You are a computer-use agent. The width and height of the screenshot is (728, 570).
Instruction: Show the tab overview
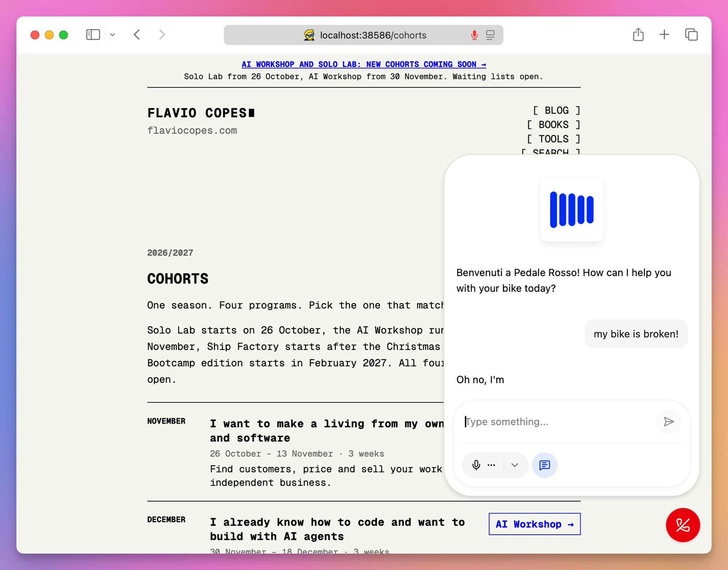[x=691, y=35]
